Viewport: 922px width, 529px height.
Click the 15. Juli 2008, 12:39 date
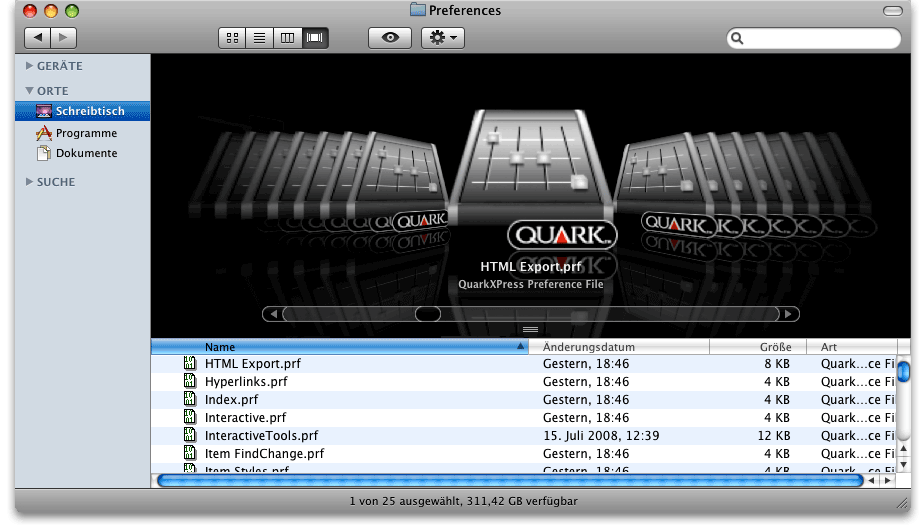[601, 436]
